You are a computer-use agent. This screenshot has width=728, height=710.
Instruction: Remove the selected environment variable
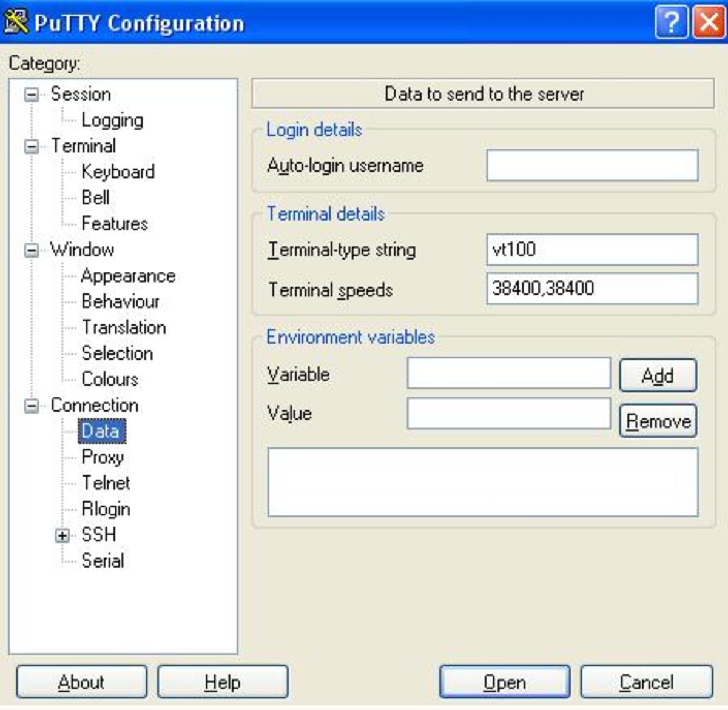pos(658,420)
